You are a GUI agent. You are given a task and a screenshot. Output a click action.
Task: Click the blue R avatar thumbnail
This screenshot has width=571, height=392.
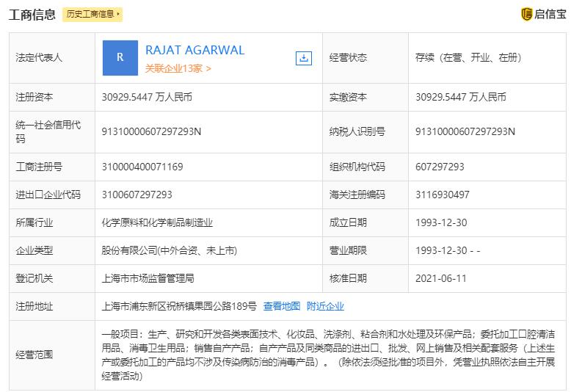[x=120, y=58]
